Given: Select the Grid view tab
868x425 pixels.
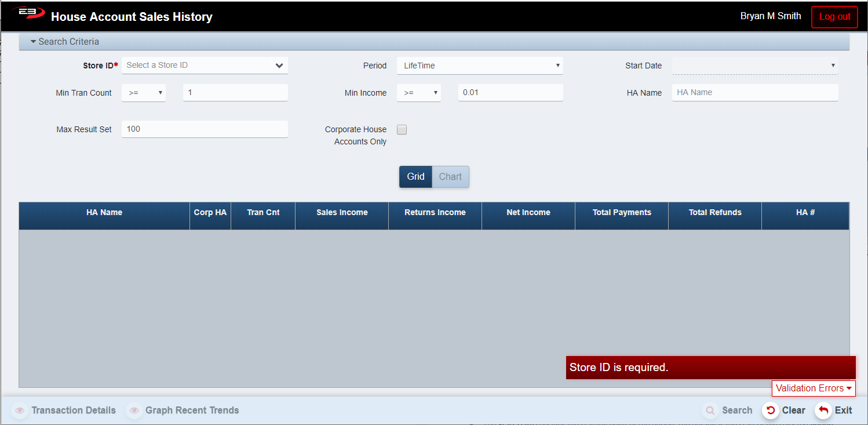Looking at the screenshot, I should (x=415, y=177).
